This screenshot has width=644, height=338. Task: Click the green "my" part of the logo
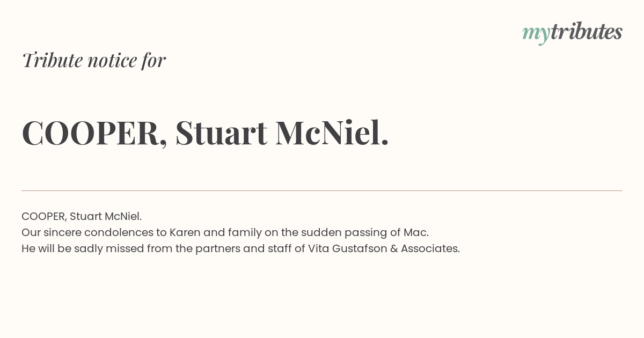[x=536, y=34]
